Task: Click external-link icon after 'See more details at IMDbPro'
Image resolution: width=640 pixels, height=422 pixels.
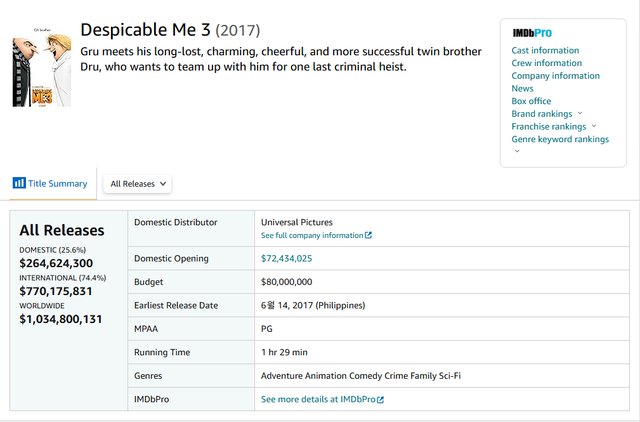Action: (x=380, y=400)
